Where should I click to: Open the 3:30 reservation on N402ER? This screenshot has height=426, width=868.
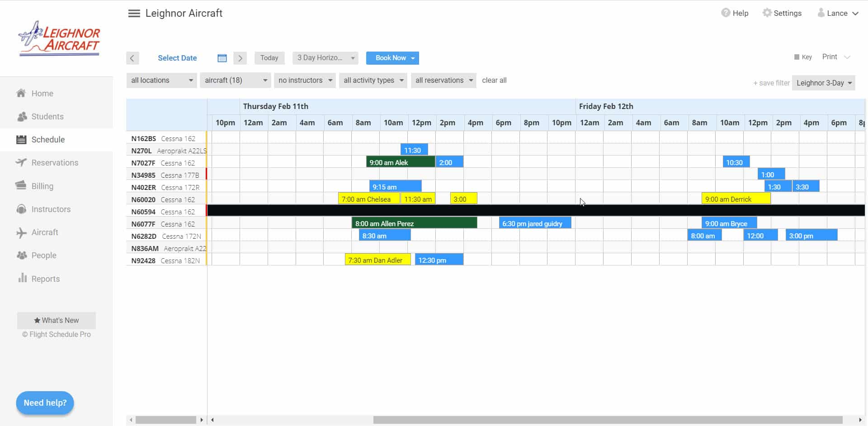806,187
